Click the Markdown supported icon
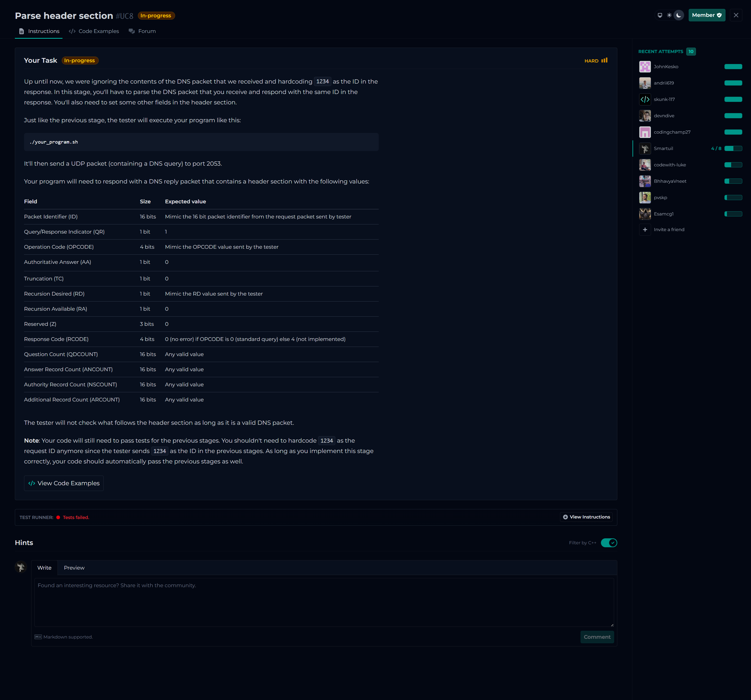 (38, 637)
